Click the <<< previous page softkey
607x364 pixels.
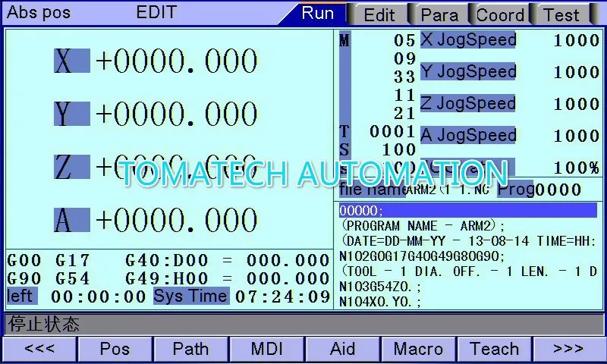point(39,349)
